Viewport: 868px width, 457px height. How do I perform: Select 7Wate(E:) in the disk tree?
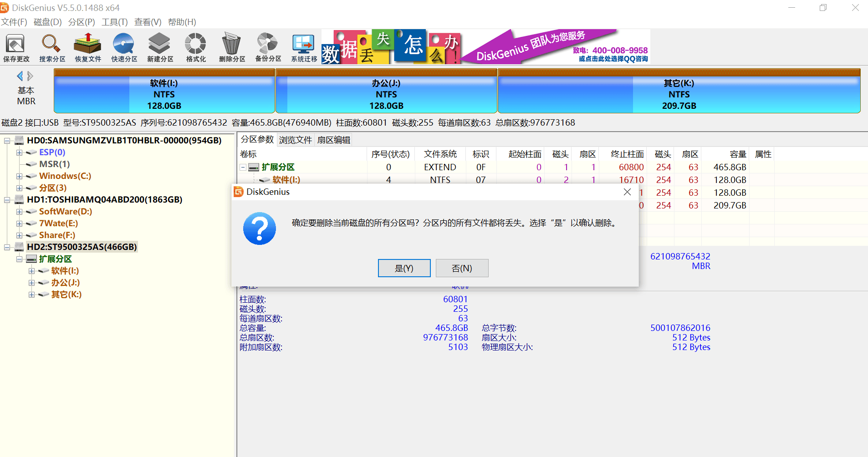pyautogui.click(x=58, y=223)
